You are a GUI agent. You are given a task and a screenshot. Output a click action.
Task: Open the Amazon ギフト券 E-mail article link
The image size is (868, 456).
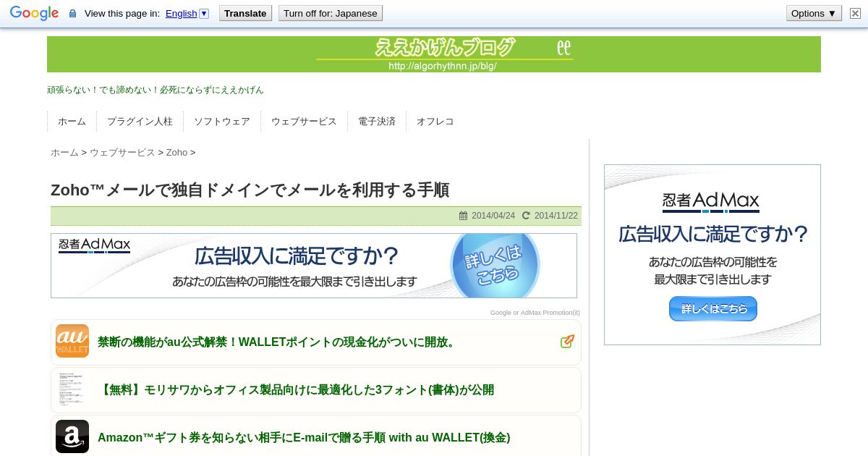(304, 438)
